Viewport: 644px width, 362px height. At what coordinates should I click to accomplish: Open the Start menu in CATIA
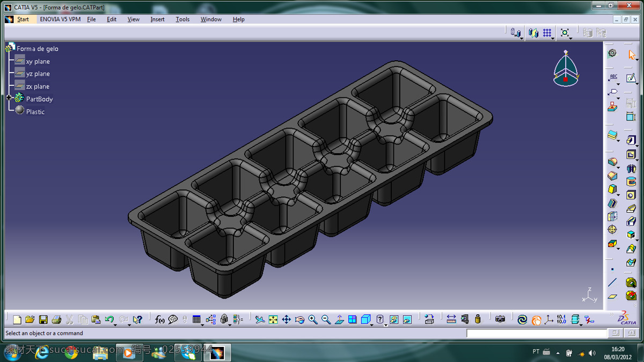coord(23,19)
